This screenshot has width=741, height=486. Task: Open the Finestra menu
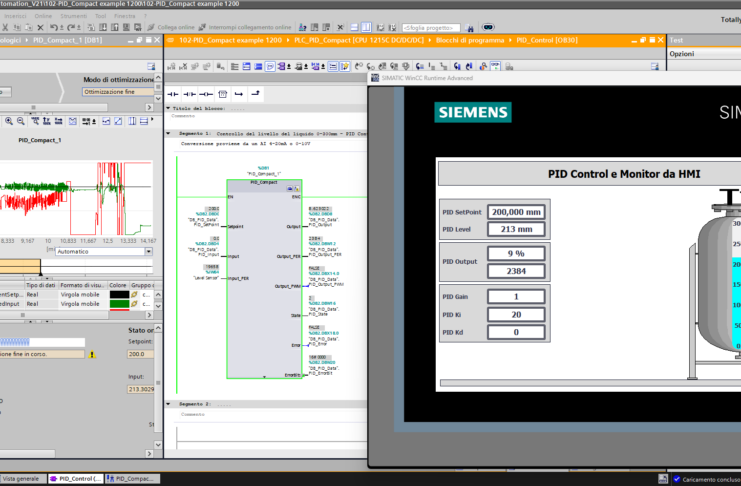pyautogui.click(x=125, y=16)
